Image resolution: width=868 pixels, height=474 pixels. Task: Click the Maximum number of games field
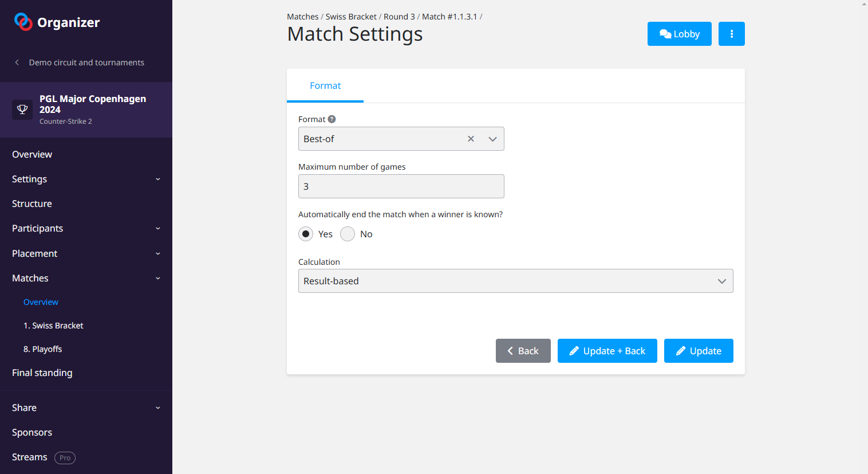tap(401, 186)
